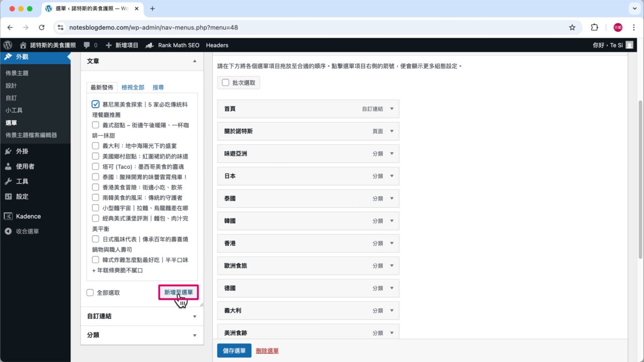644x362 pixels.
Task: Open the 工具 tools wrench icon
Action: [8, 182]
